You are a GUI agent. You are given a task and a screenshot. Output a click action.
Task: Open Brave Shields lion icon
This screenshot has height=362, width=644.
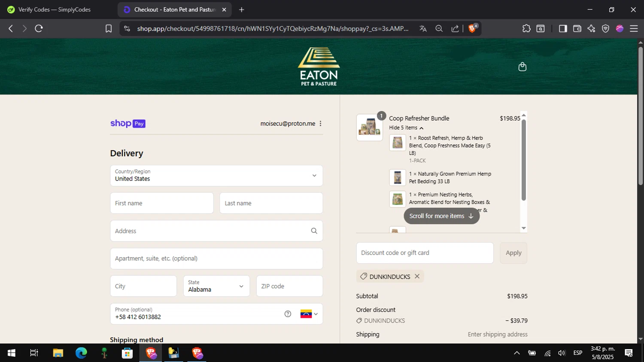[x=473, y=28]
